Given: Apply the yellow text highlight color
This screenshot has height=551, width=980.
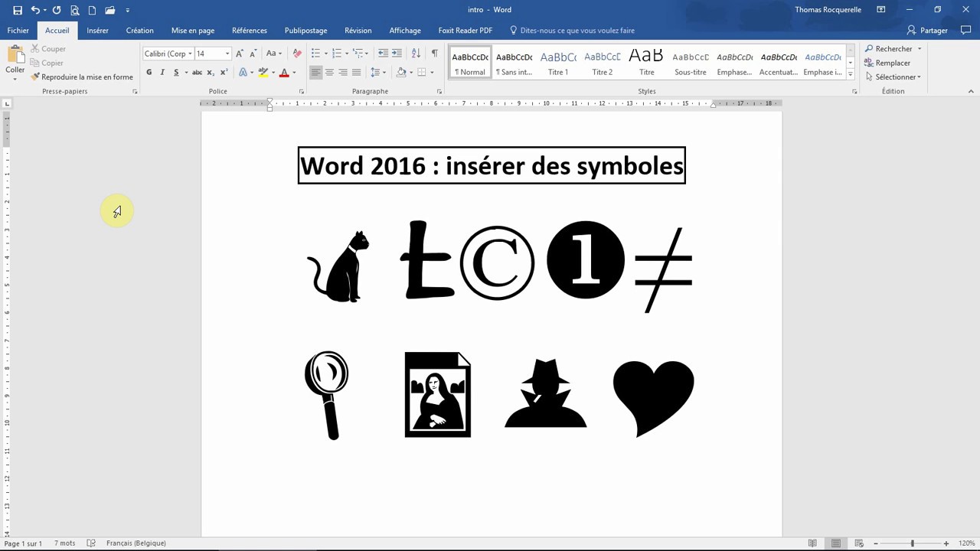Looking at the screenshot, I should [x=263, y=73].
